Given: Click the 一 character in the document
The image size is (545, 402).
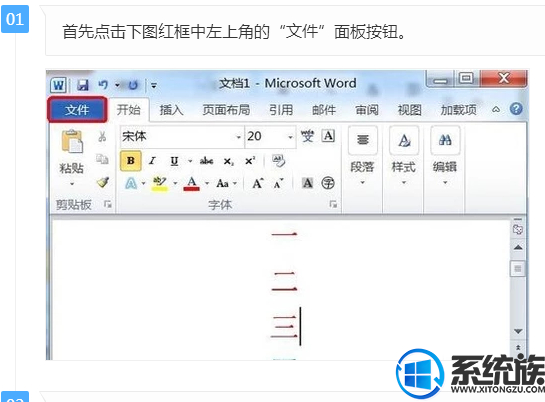Looking at the screenshot, I should tap(284, 235).
